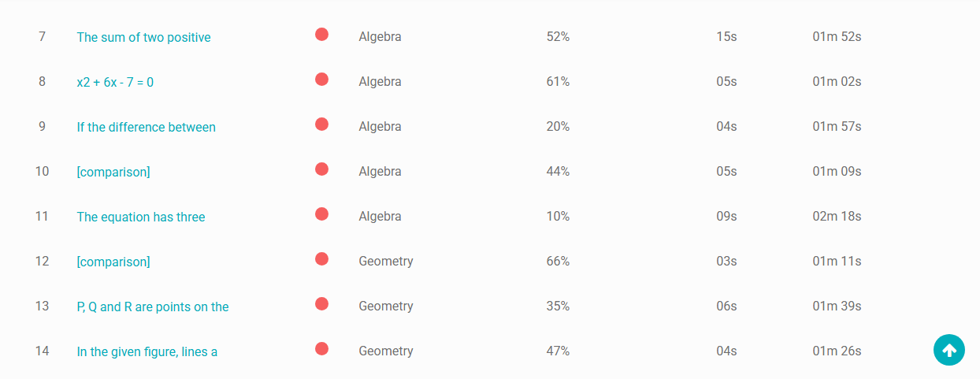Click red status dot for question 8
Image resolution: width=980 pixels, height=379 pixels.
pyautogui.click(x=321, y=79)
